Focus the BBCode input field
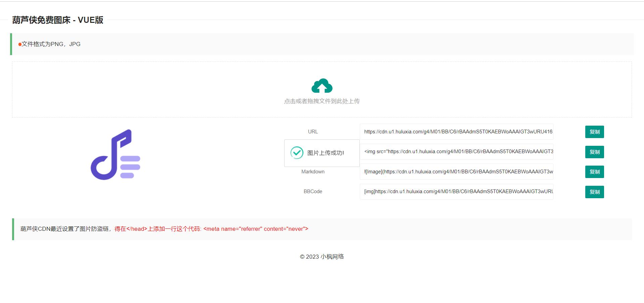This screenshot has width=644, height=303. pos(456,191)
